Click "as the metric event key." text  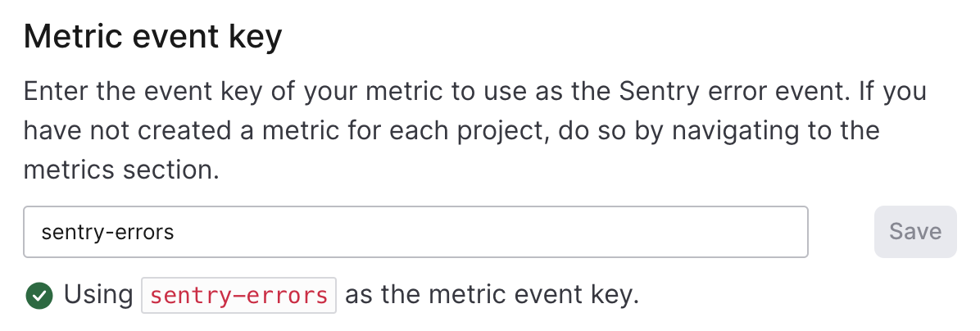click(492, 295)
